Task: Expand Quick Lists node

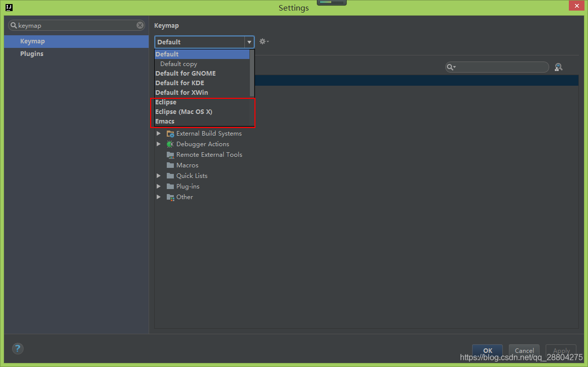Action: (x=159, y=175)
